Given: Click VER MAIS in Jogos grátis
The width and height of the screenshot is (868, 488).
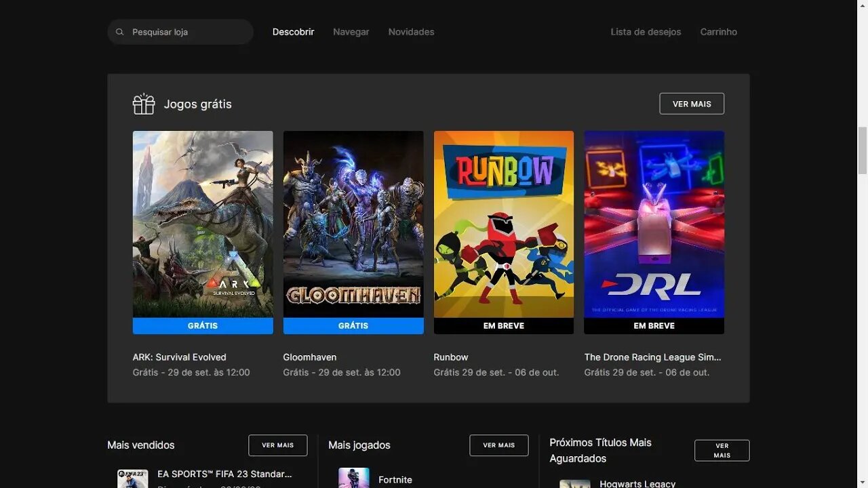Looking at the screenshot, I should 692,104.
